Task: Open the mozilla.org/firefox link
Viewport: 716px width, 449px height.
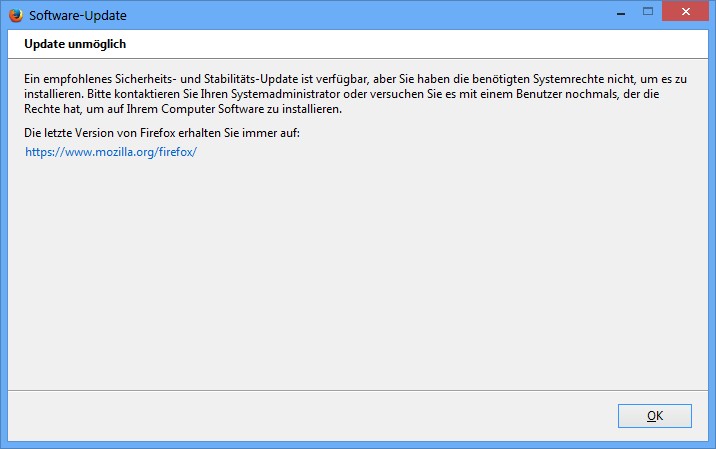Action: [111, 152]
